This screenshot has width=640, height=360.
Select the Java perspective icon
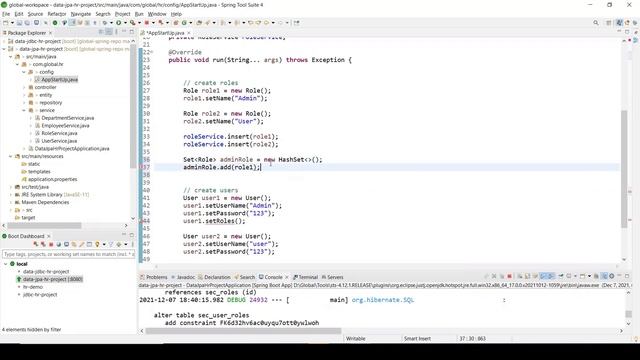619,23
